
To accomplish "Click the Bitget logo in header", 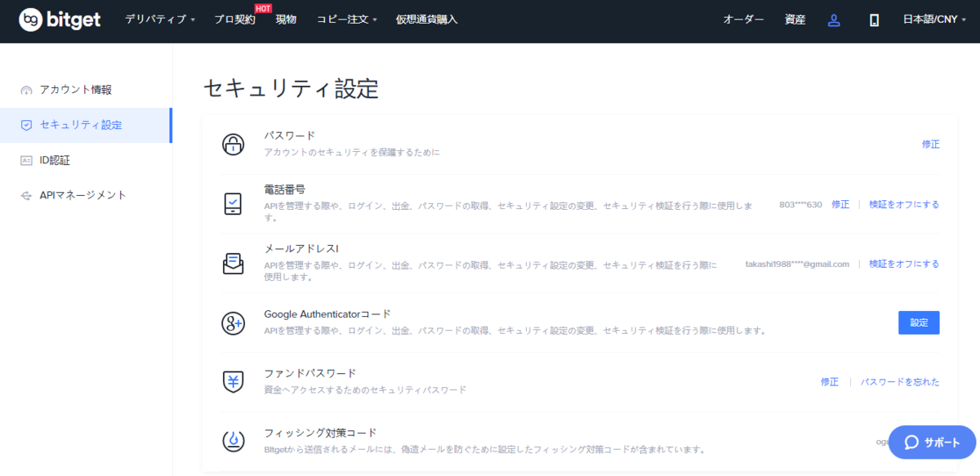I will pyautogui.click(x=60, y=20).
